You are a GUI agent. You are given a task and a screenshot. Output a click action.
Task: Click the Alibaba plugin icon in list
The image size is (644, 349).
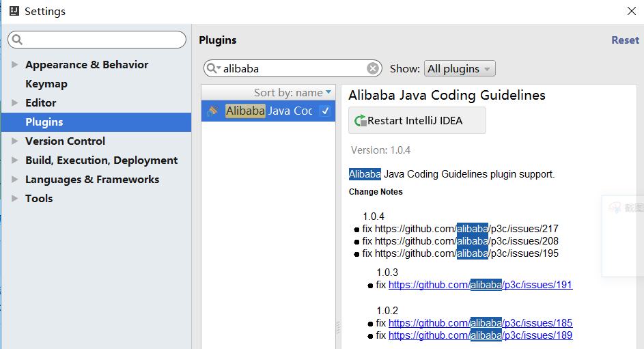pos(212,111)
